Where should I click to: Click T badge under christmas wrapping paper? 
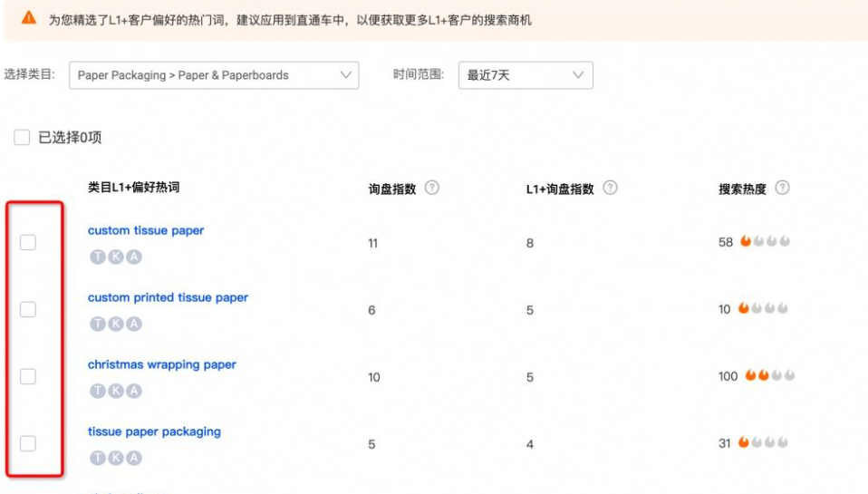[98, 391]
